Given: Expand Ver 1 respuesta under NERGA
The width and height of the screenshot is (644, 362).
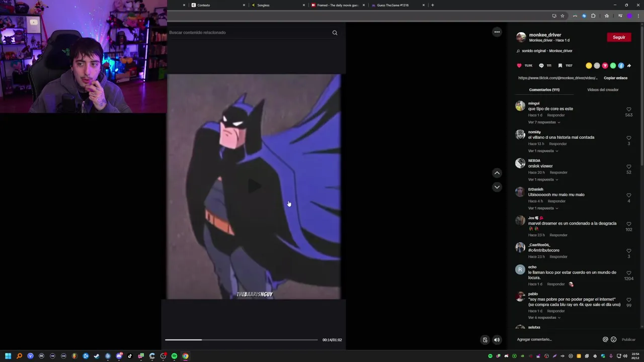Looking at the screenshot, I should 543,179.
